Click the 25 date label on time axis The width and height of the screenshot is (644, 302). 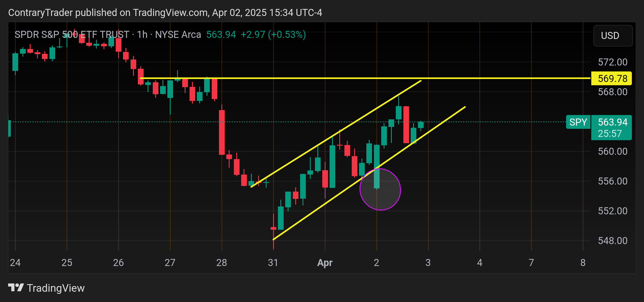coord(67,263)
